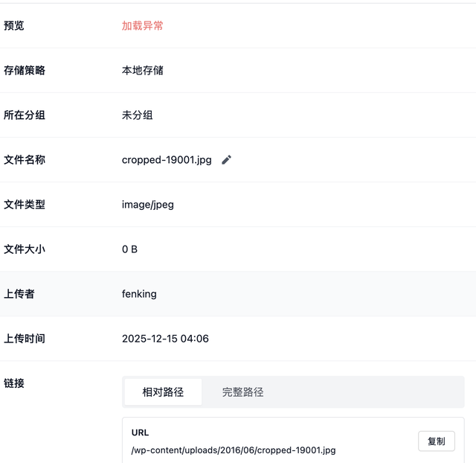Select the URL path /wp-content/uploads/2016/06/cropped-19001.jpg
Screen dimensions: 476x463
[x=234, y=450]
